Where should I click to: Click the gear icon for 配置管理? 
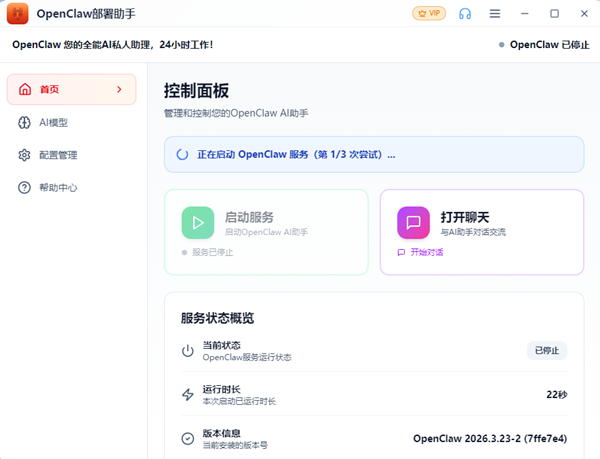(24, 155)
